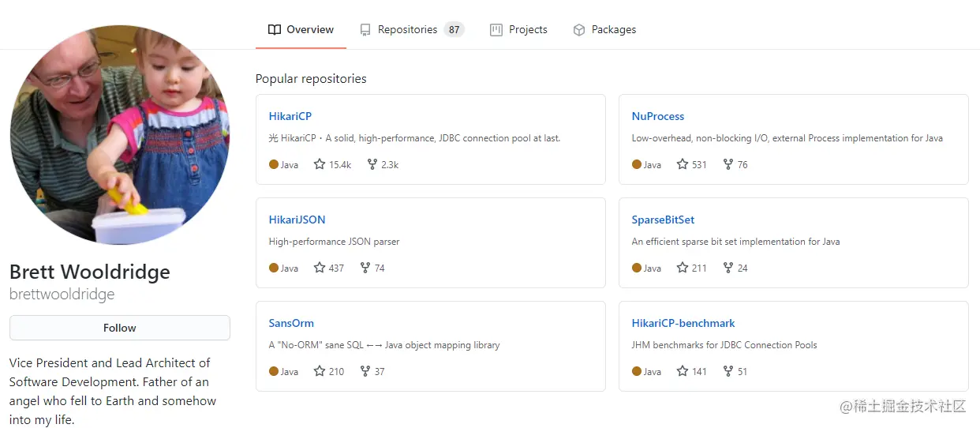Click the fork icon showing 2.3k forks

[372, 164]
